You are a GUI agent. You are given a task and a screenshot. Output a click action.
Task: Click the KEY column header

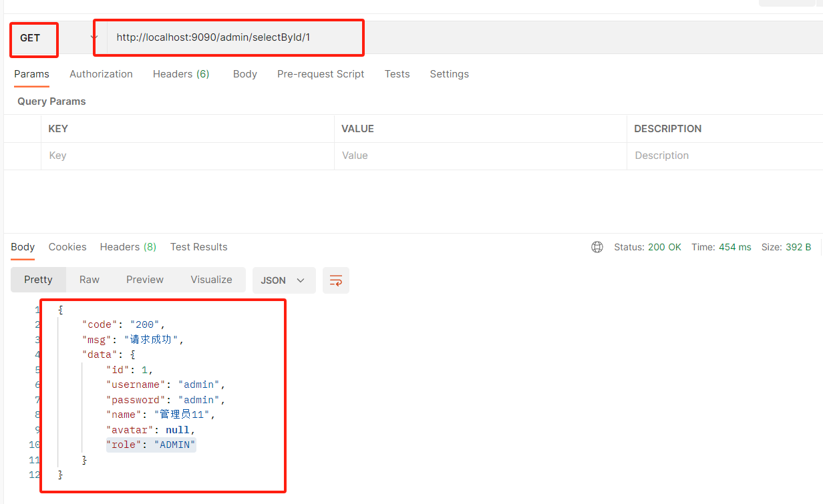[x=58, y=129]
